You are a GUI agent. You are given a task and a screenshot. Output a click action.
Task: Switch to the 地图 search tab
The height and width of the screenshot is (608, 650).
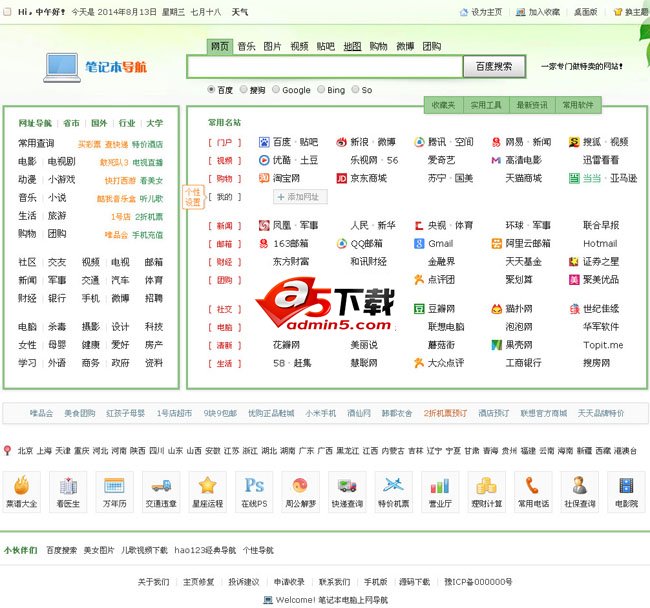click(352, 46)
